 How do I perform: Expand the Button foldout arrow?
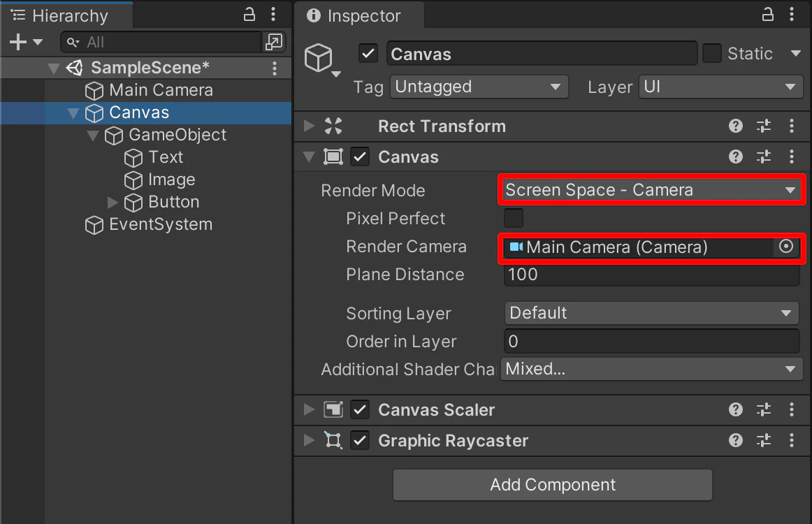coord(113,202)
